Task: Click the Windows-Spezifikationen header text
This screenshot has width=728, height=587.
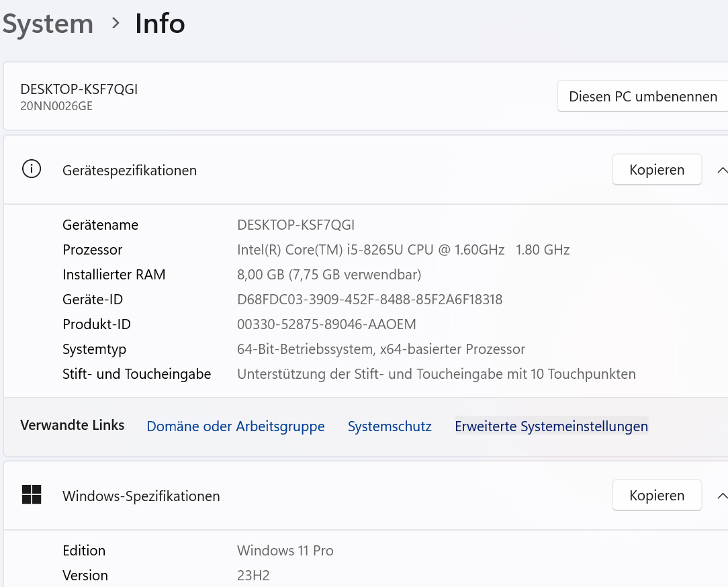Action: (141, 496)
